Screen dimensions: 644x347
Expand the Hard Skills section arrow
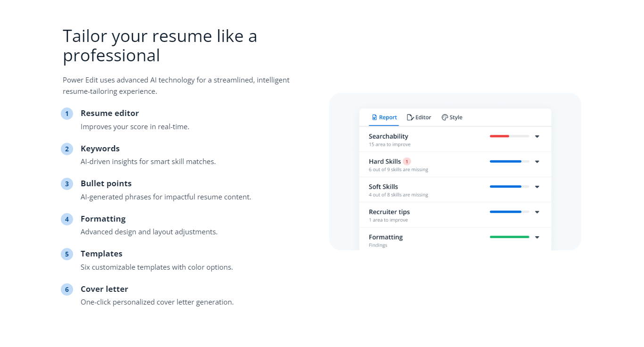pos(537,162)
